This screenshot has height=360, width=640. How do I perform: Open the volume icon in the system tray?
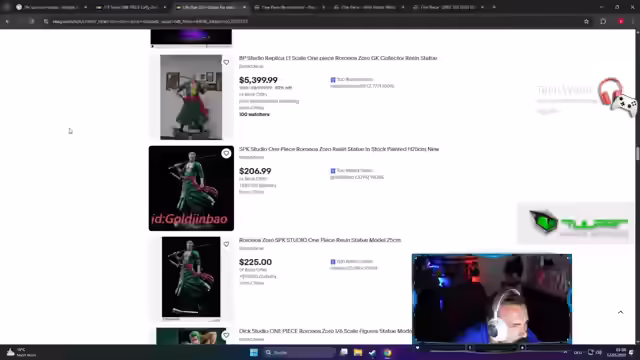coord(599,352)
